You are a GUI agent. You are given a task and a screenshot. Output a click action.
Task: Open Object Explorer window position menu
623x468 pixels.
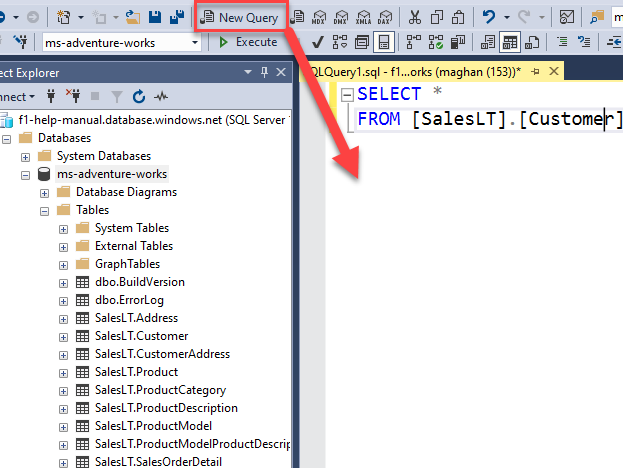(x=248, y=72)
